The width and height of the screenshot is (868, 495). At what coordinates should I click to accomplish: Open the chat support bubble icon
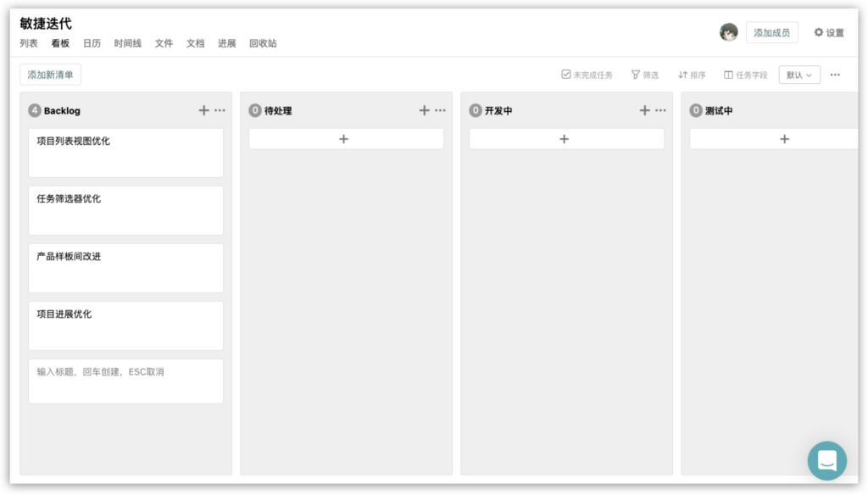826,461
